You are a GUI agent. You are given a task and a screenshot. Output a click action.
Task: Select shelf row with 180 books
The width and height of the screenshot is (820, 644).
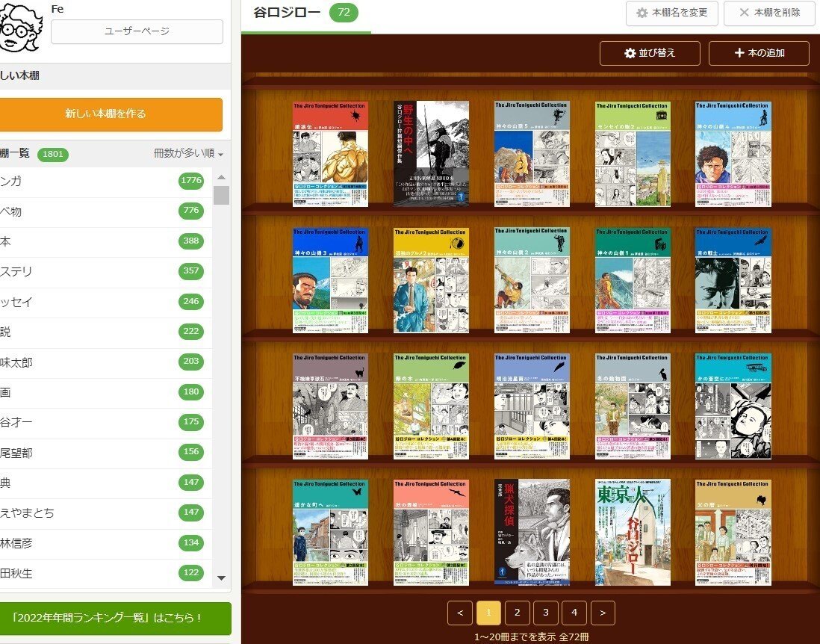106,393
